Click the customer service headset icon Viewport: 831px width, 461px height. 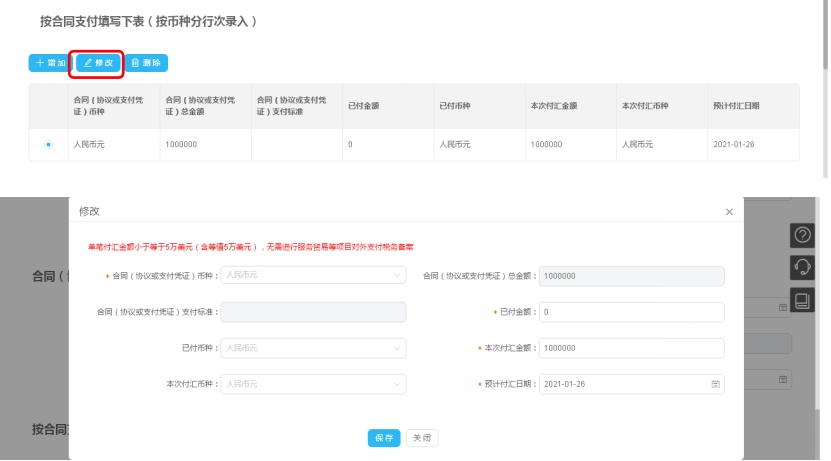(801, 267)
